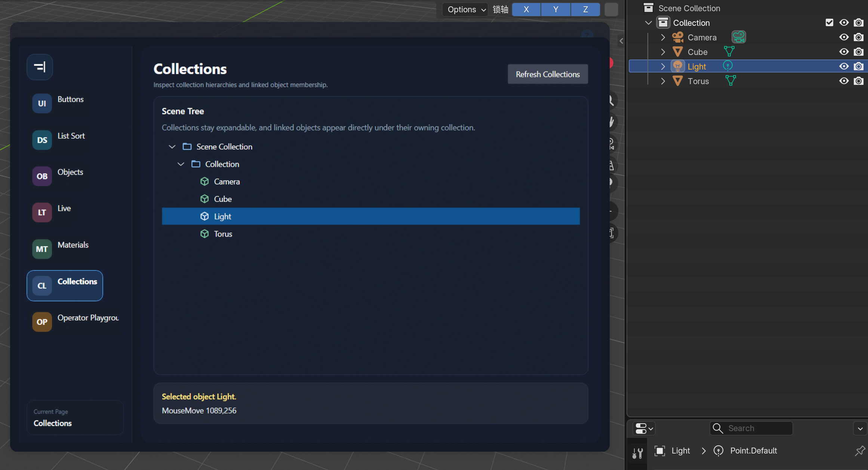The height and width of the screenshot is (470, 868).
Task: Click the point light data icon next to Light
Action: [728, 66]
